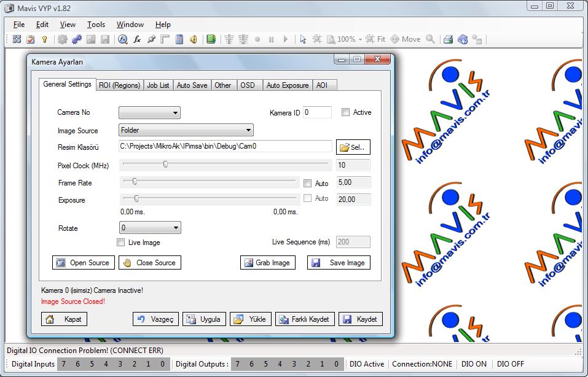Click the Exposure slider handle

coord(136,198)
